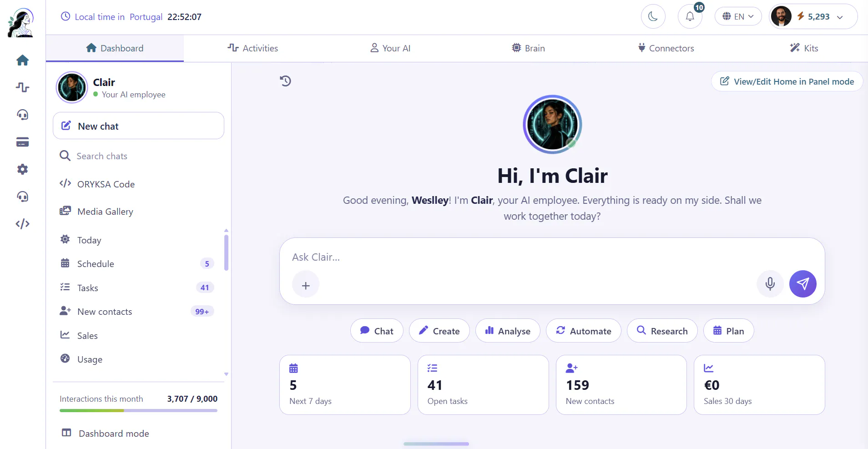Open the Sales 30 days card
868x449 pixels.
(759, 385)
